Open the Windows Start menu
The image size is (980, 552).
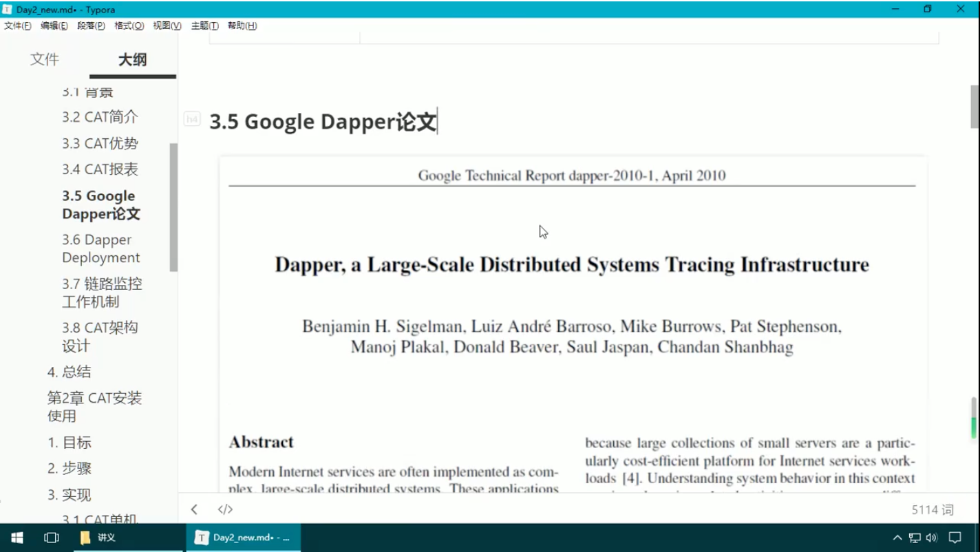17,538
